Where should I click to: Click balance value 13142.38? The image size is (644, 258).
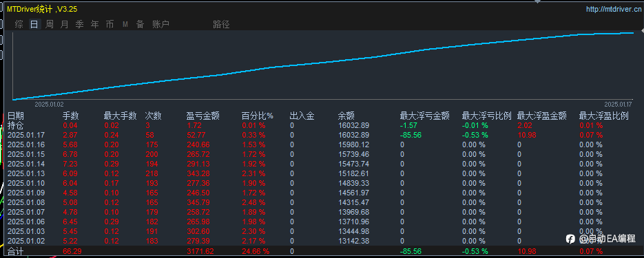[x=353, y=241]
